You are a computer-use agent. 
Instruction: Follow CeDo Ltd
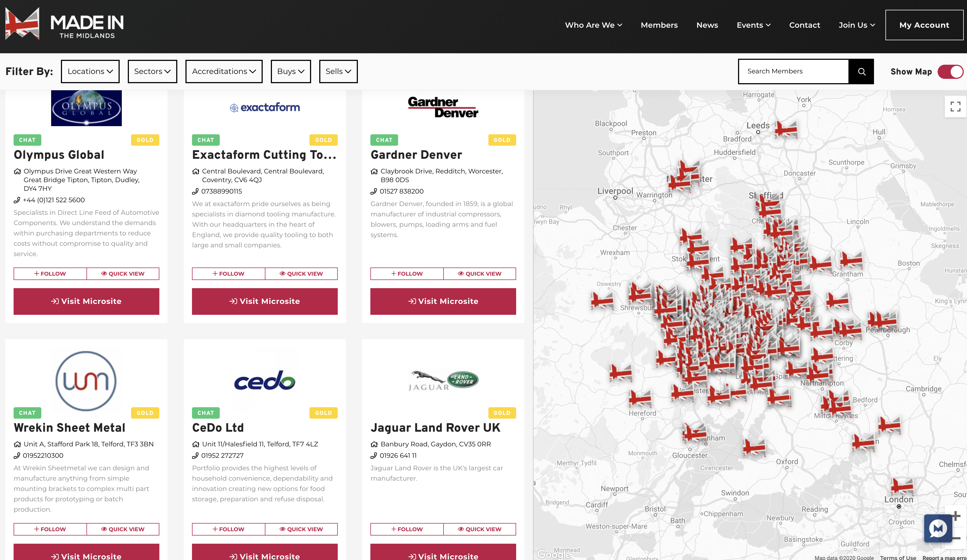pyautogui.click(x=228, y=529)
